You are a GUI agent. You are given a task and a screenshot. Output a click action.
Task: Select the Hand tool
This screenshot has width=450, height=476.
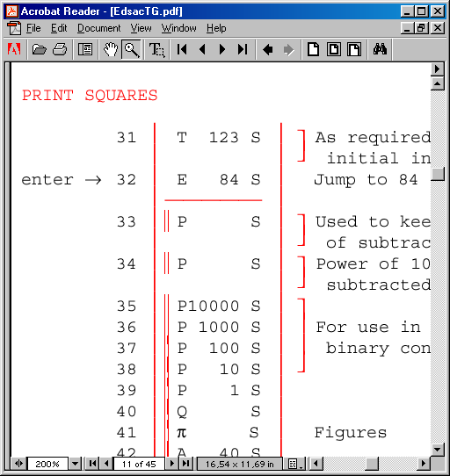[111, 49]
